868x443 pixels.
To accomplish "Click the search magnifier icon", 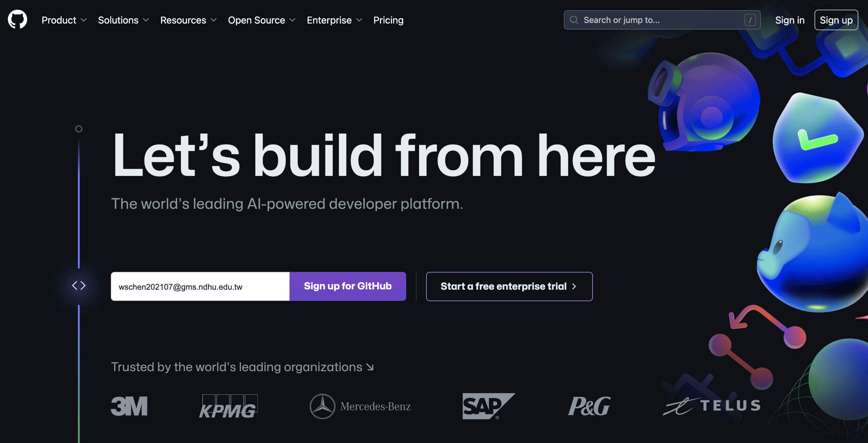I will pos(574,20).
